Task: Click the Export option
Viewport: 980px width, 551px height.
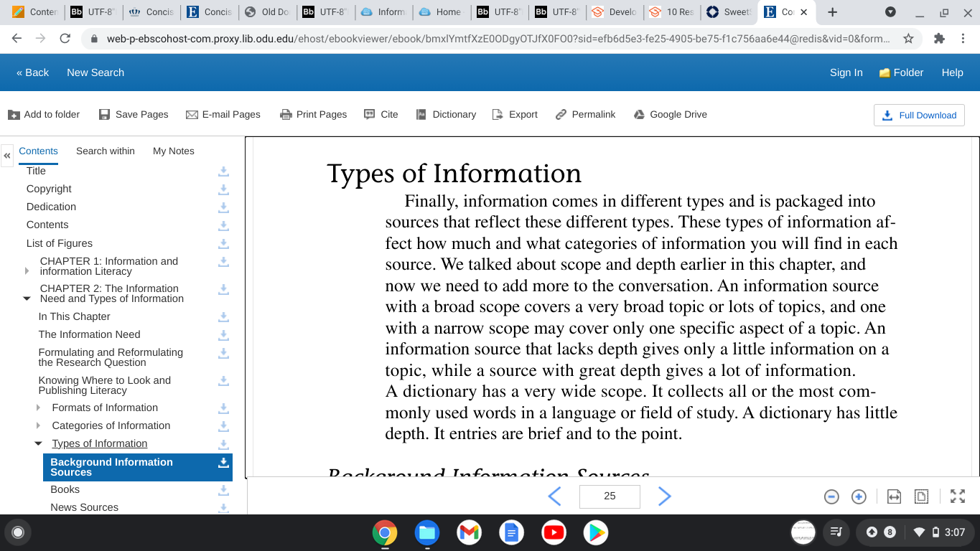Action: [x=515, y=114]
